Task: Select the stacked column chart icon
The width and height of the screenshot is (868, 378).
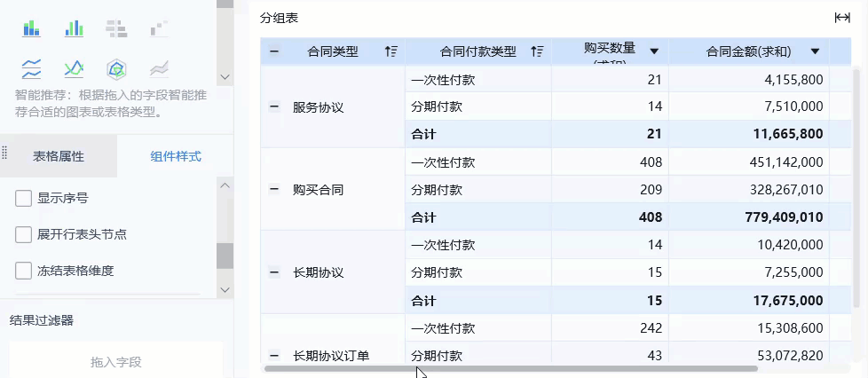Action: (32, 28)
